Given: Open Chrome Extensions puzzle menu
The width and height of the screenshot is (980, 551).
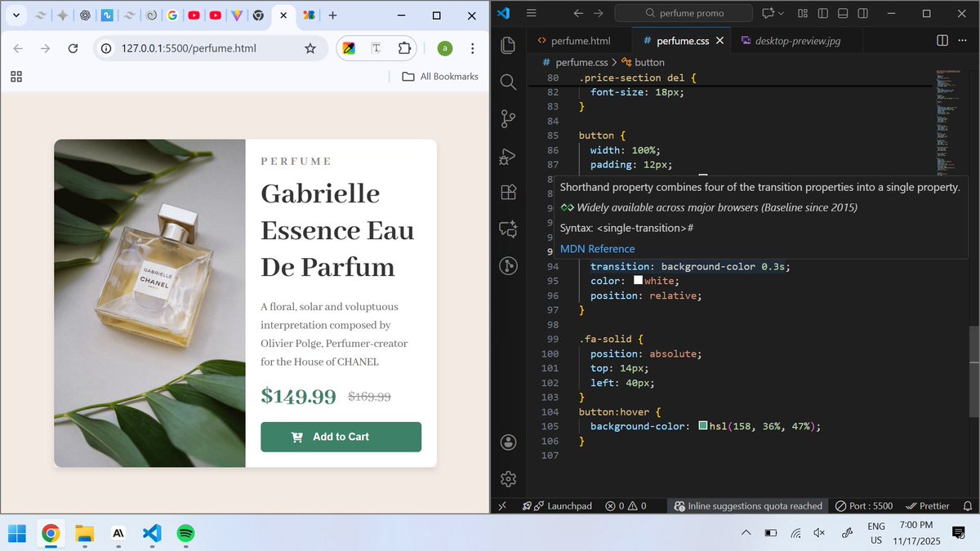Looking at the screenshot, I should [x=403, y=48].
